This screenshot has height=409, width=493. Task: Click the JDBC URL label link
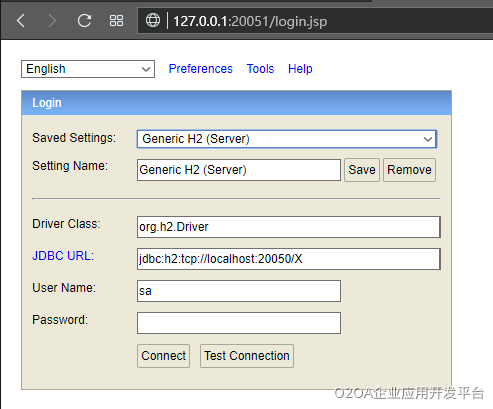pyautogui.click(x=63, y=256)
